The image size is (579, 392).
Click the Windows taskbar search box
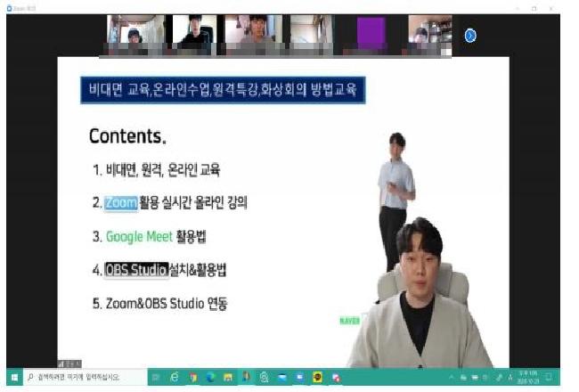(86, 377)
